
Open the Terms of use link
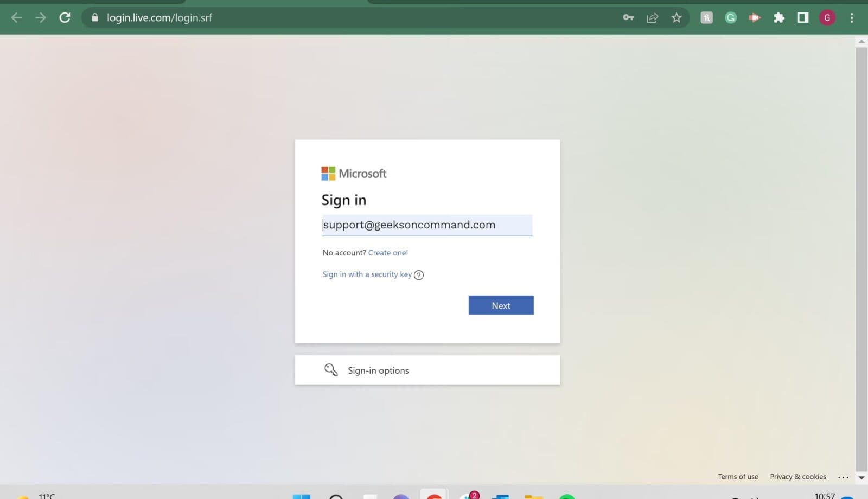pyautogui.click(x=738, y=477)
